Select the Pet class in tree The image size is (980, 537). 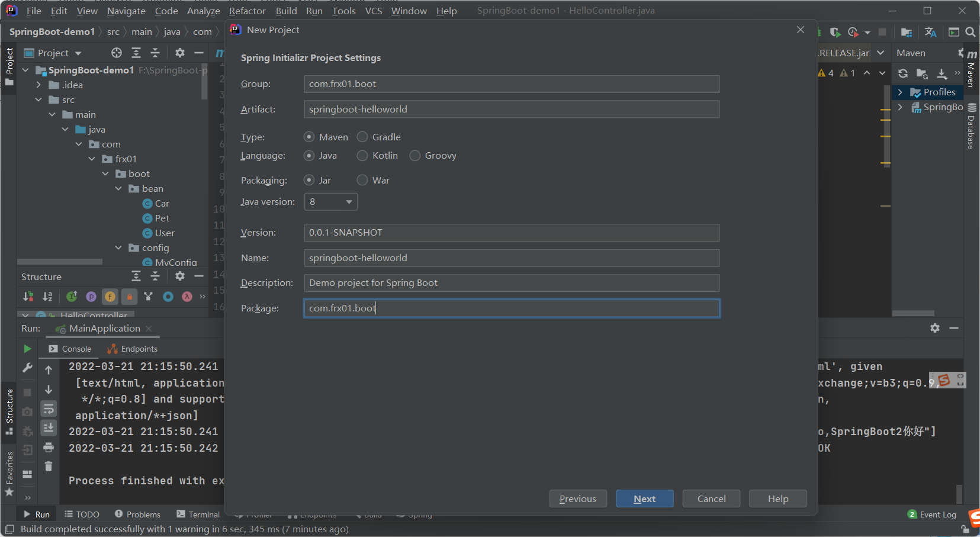click(x=156, y=218)
